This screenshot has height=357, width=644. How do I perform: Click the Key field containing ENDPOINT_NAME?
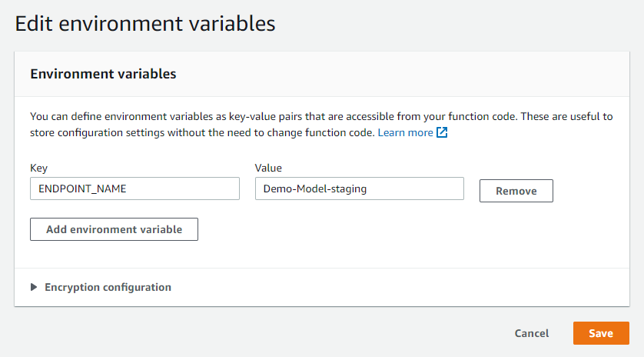point(134,189)
